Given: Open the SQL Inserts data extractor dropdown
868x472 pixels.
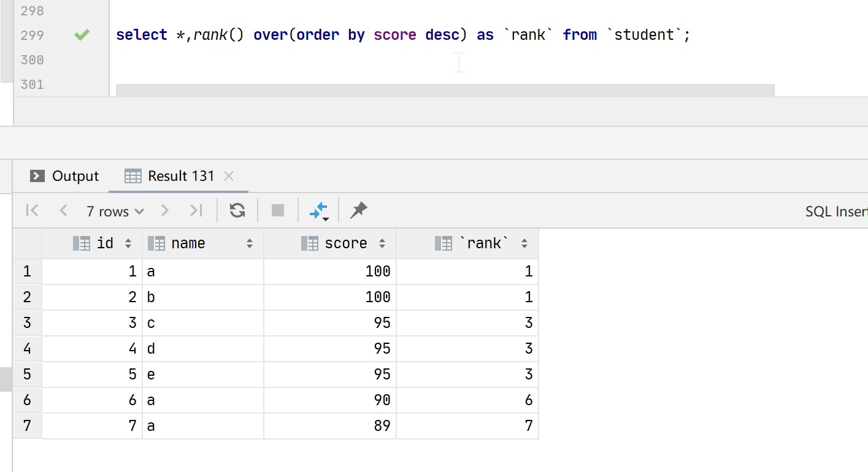Looking at the screenshot, I should pyautogui.click(x=835, y=211).
